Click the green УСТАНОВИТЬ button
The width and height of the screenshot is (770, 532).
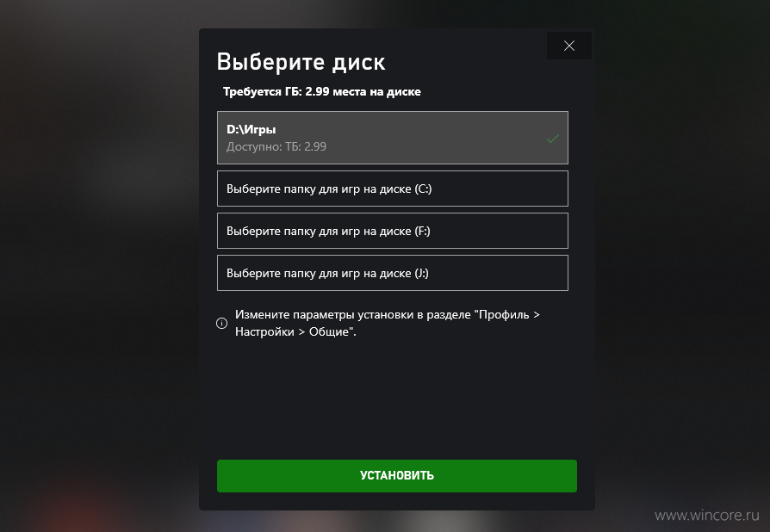[x=397, y=475]
